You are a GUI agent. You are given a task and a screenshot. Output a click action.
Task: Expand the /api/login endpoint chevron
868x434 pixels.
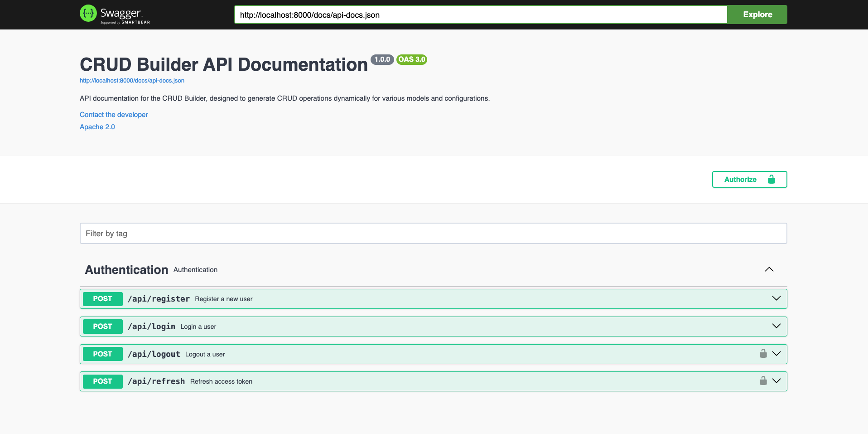click(776, 326)
